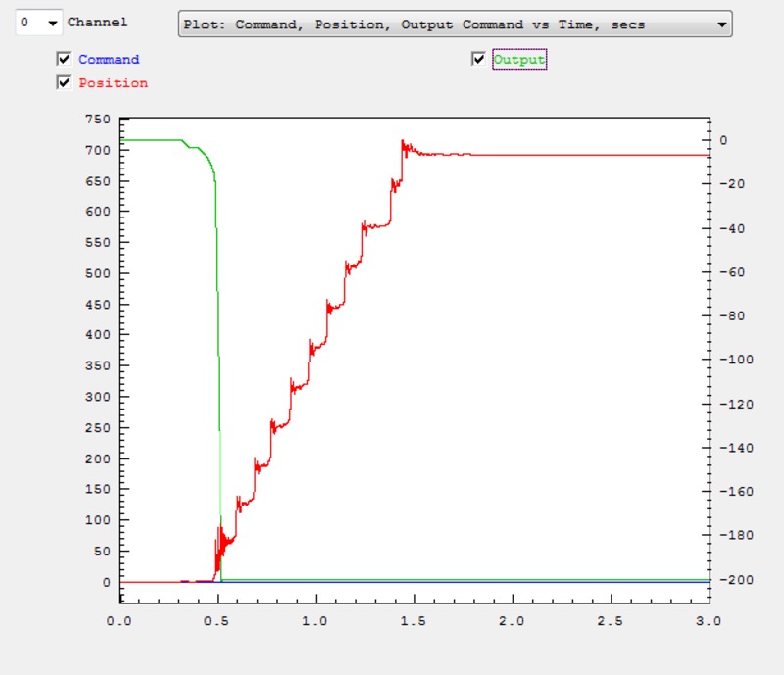784x675 pixels.
Task: Click the 2.0 label on the time axis
Action: (x=512, y=622)
